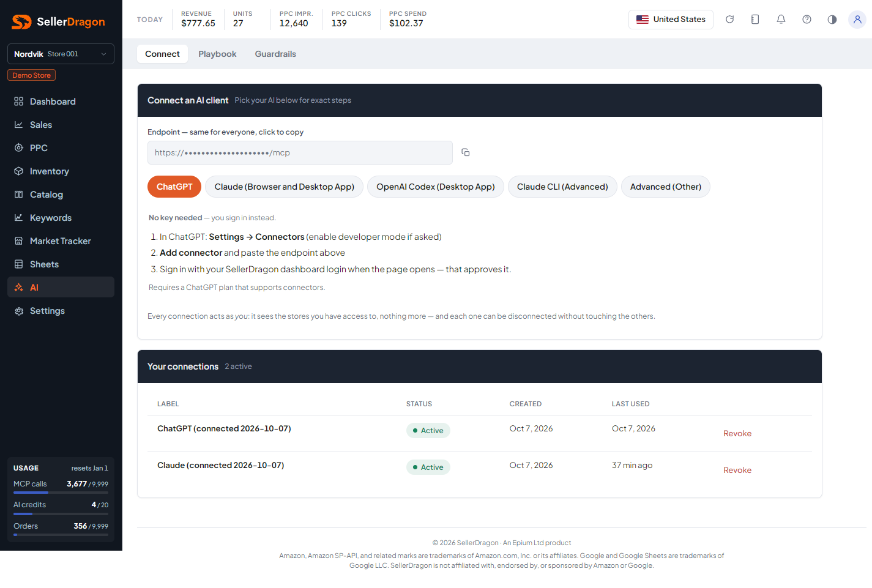This screenshot has height=588, width=872.
Task: Choose Claude CLI (Advanced) client
Action: point(562,187)
